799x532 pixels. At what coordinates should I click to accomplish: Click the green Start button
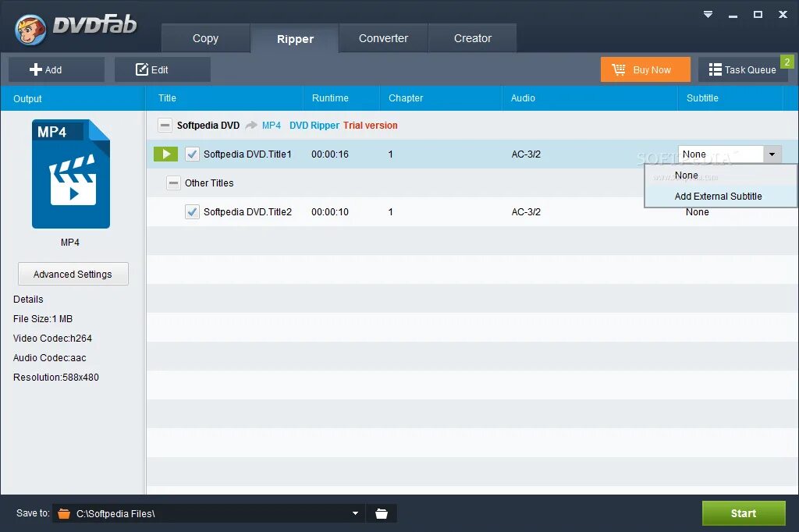click(x=744, y=513)
